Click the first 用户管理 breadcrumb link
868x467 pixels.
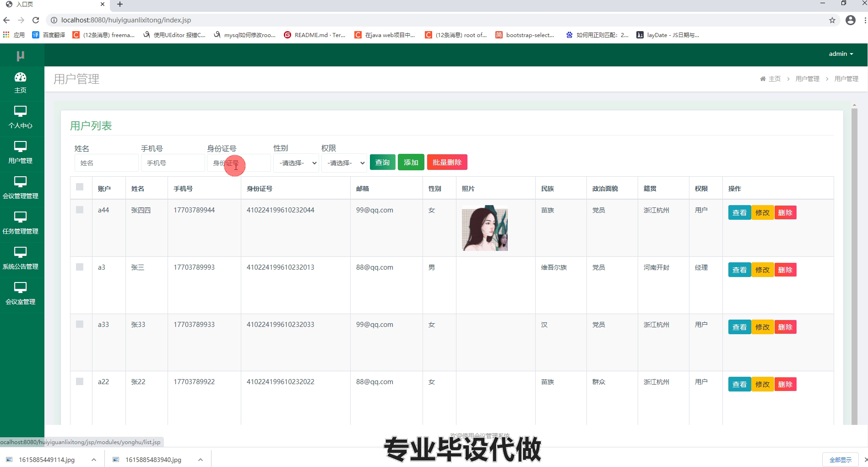click(x=808, y=79)
